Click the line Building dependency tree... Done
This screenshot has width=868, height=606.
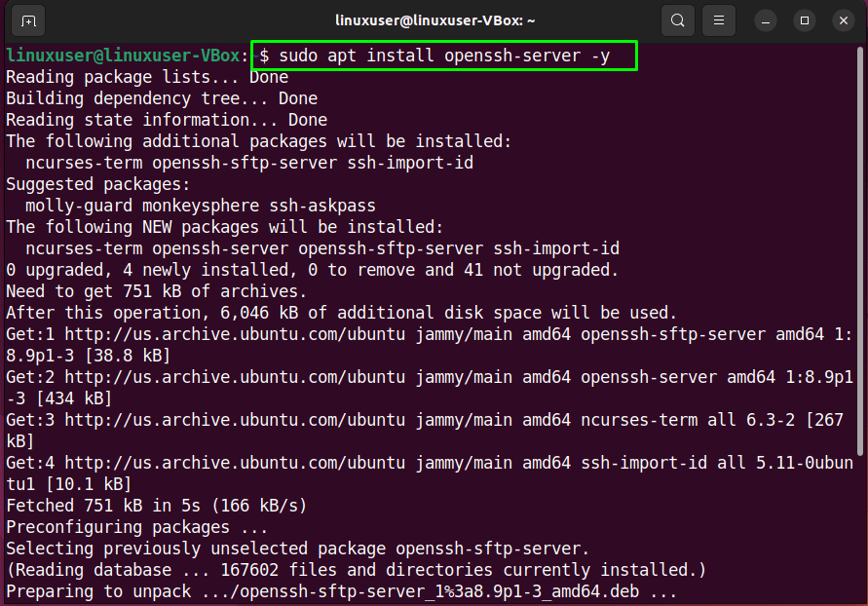tap(162, 98)
